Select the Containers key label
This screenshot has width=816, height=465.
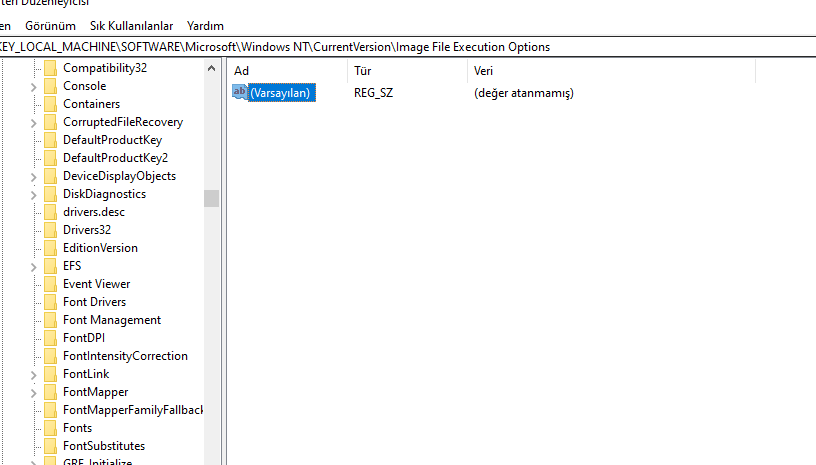pyautogui.click(x=92, y=104)
